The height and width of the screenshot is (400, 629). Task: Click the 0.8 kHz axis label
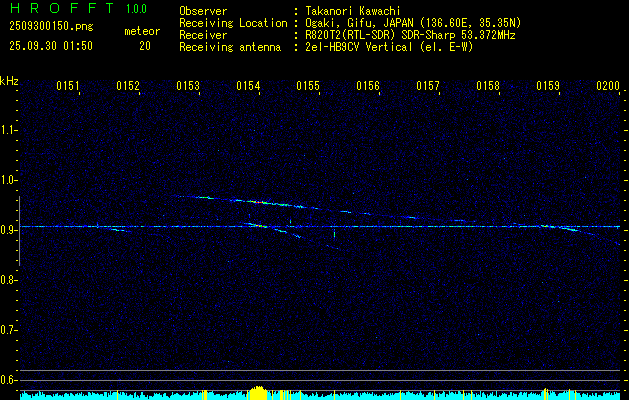[x=8, y=280]
